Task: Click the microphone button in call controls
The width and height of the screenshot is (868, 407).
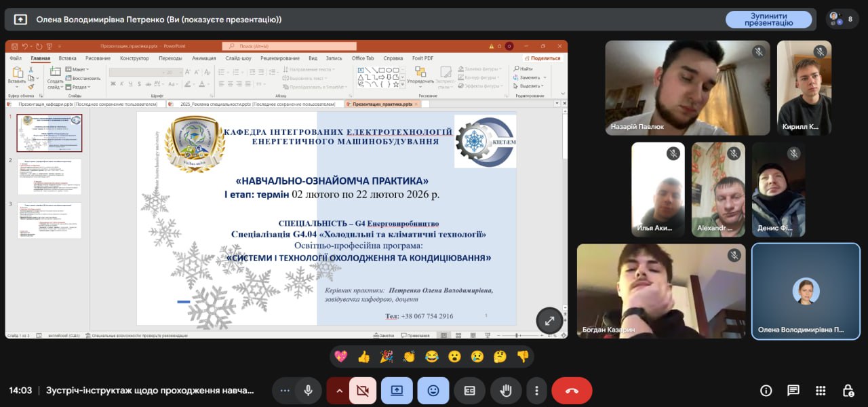Action: 309,391
